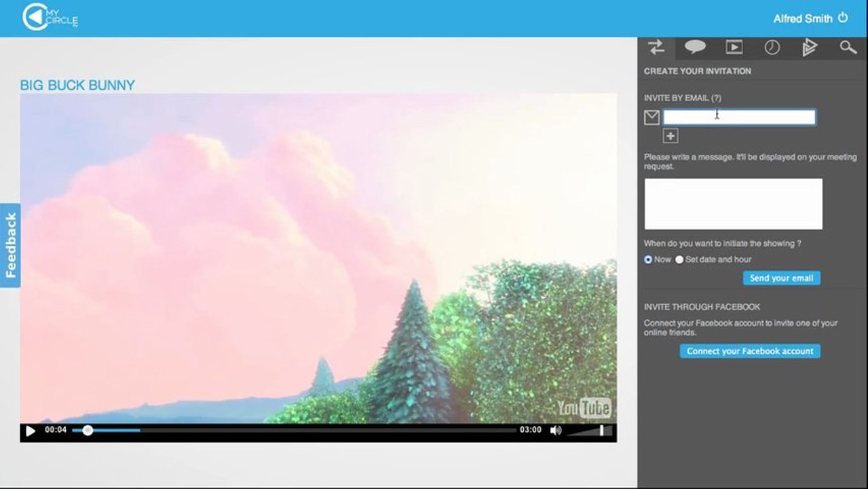
Task: Click the 03:00 duration time
Action: tap(531, 430)
